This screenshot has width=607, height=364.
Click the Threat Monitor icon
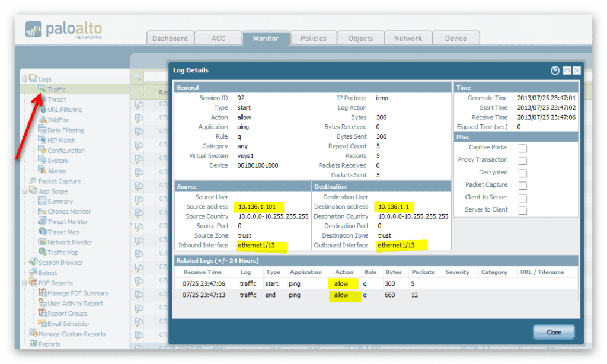pos(42,222)
